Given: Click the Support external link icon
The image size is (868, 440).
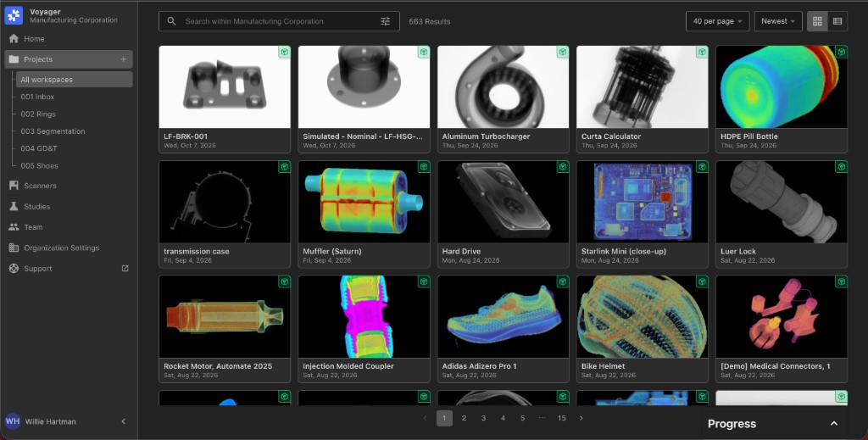Looking at the screenshot, I should click(125, 269).
